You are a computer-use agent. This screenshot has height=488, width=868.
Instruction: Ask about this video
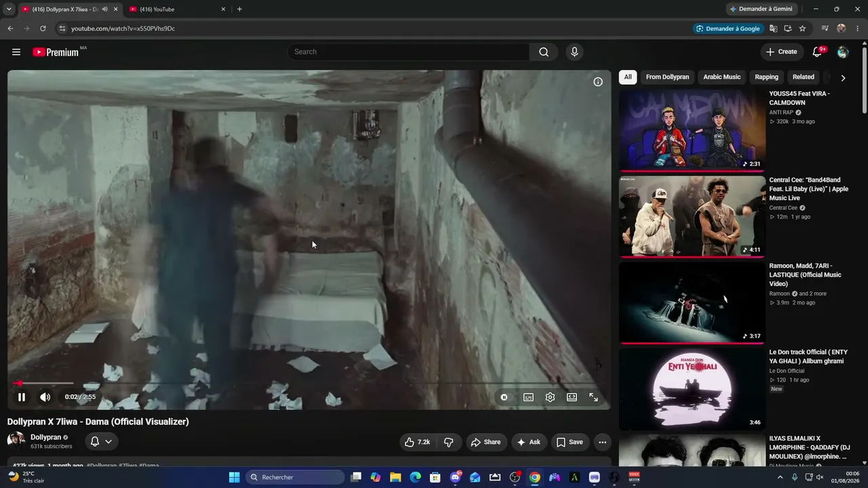click(x=529, y=442)
